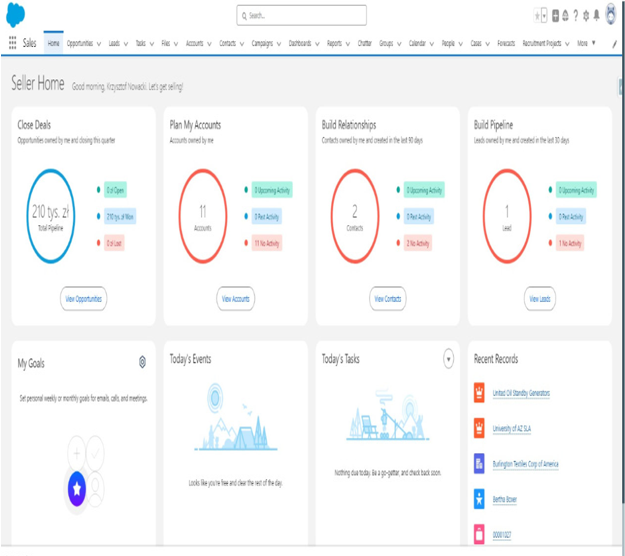Expand the Opportunities tab chevron

[x=99, y=44]
